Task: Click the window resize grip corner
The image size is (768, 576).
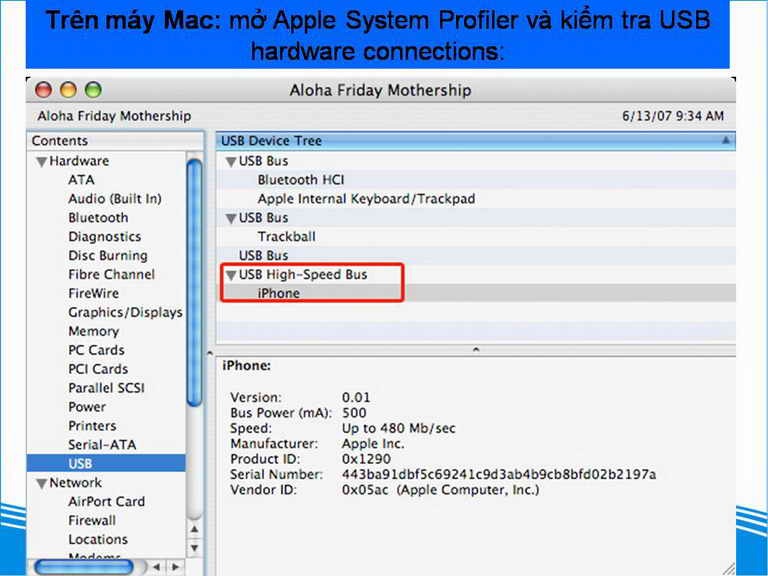Action: (729, 569)
